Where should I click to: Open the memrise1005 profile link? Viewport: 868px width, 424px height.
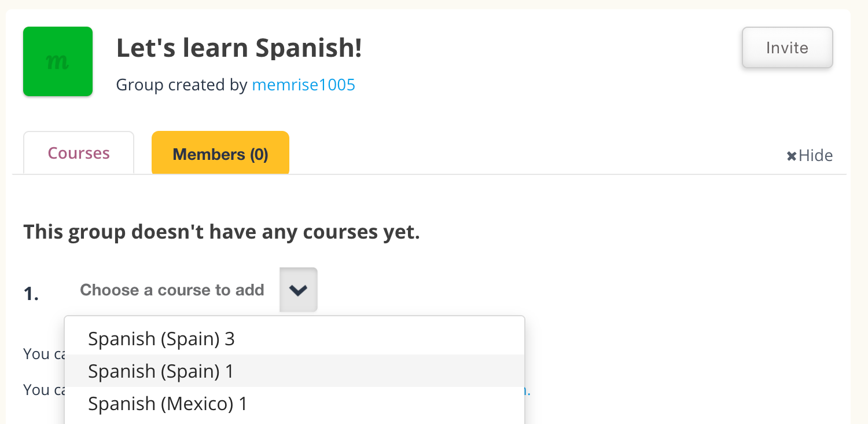click(304, 85)
